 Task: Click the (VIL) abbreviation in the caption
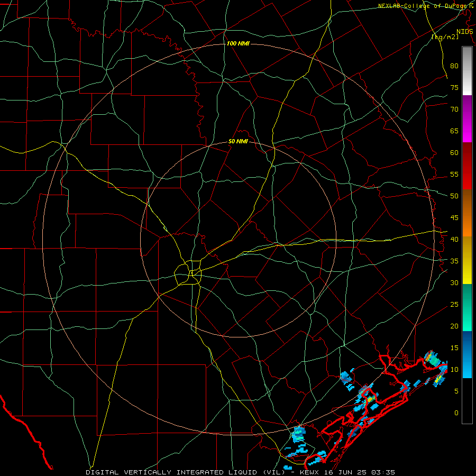(x=273, y=472)
